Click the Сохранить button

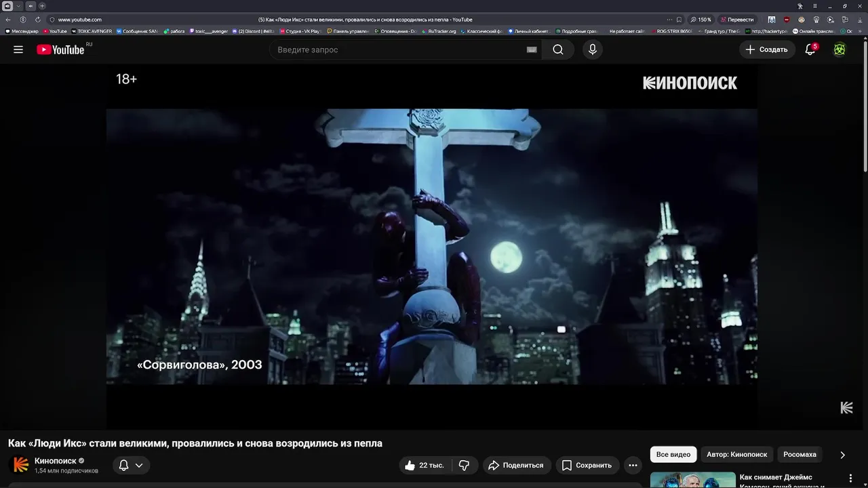coord(587,465)
